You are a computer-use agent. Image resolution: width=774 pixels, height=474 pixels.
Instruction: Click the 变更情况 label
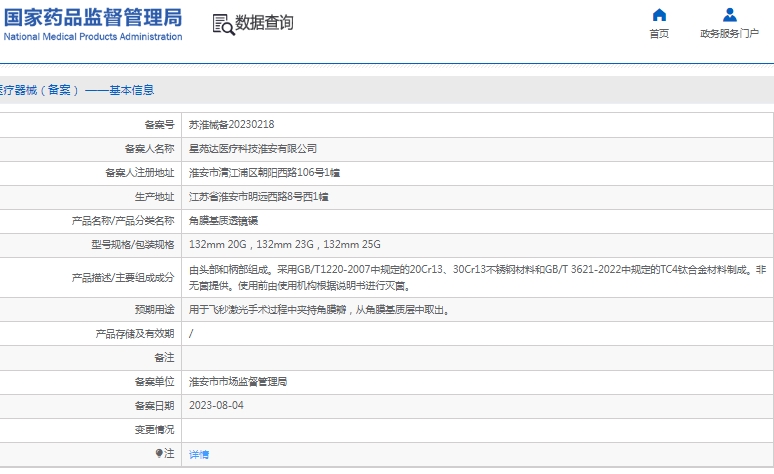[x=155, y=430]
